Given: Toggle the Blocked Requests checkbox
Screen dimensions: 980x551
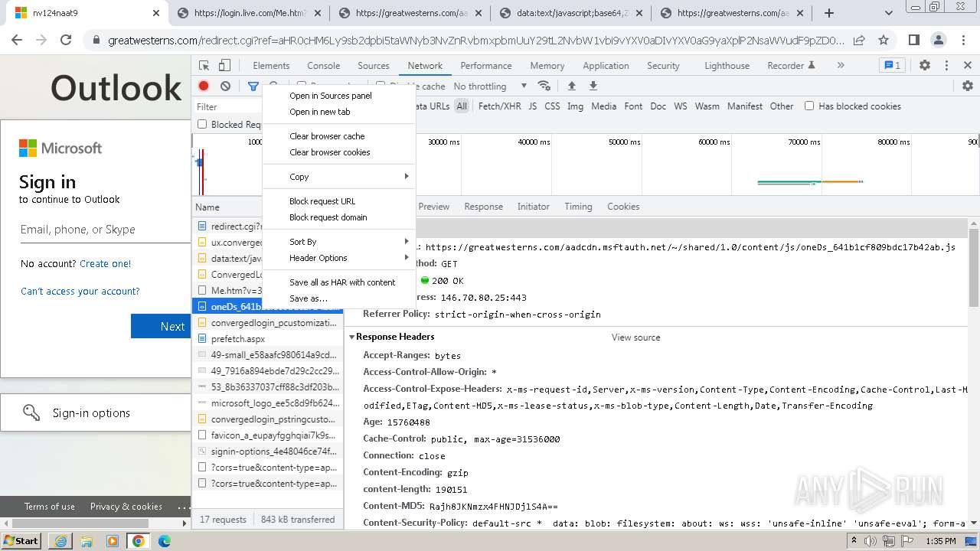Looking at the screenshot, I should (x=202, y=124).
